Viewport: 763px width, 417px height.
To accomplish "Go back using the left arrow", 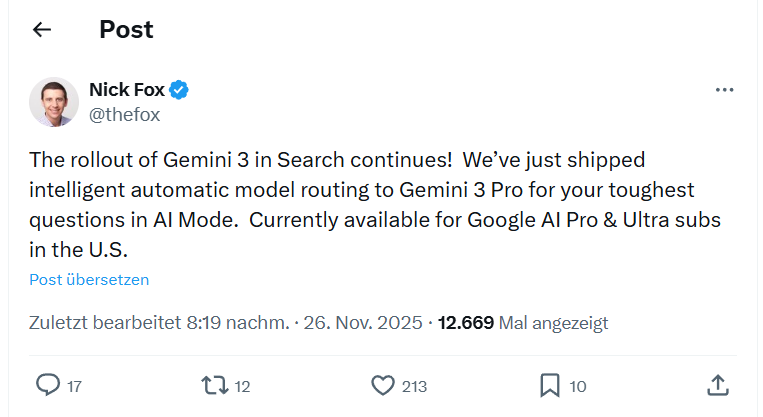I will point(41,30).
